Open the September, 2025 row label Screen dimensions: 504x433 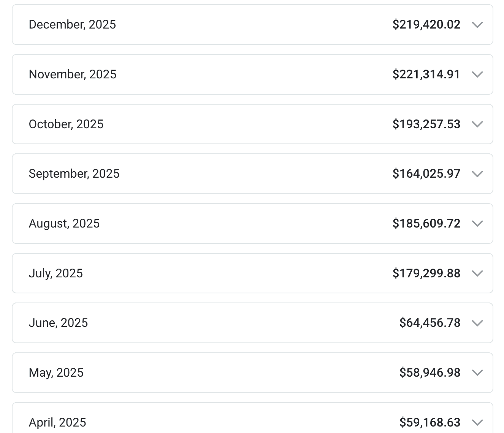[74, 174]
